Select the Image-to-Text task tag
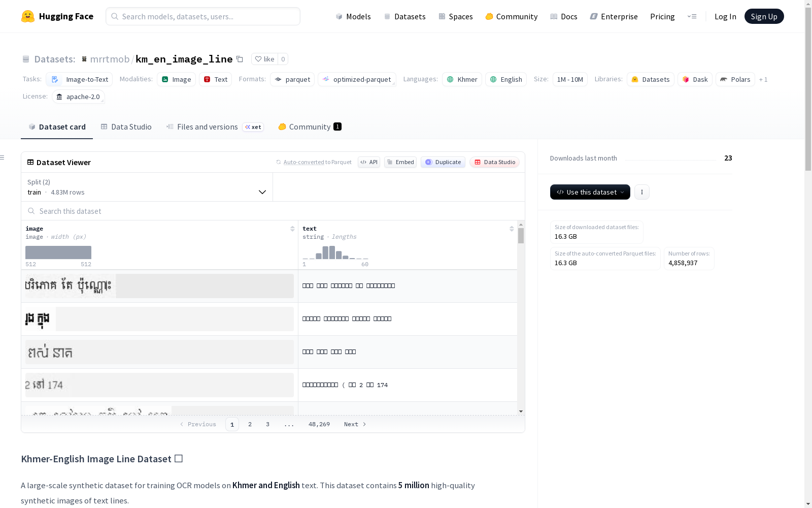Screen dimensions: 812x508 coord(79,79)
